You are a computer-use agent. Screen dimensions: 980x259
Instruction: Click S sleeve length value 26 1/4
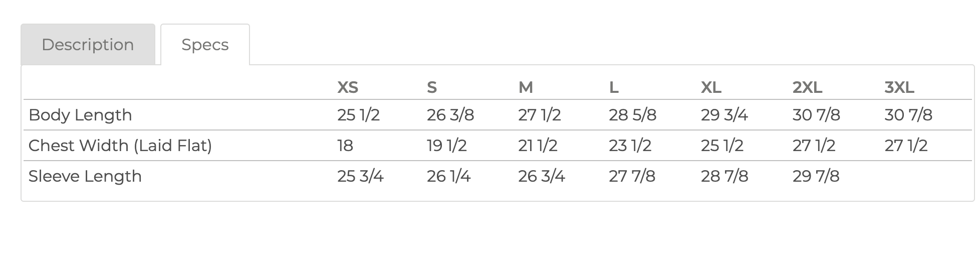[448, 176]
